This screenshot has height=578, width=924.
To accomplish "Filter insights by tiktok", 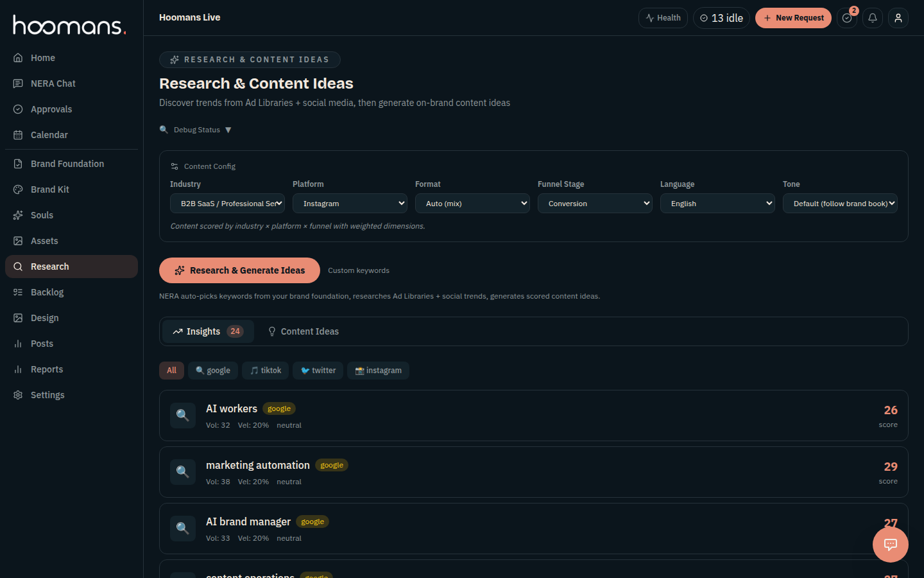I will [266, 371].
